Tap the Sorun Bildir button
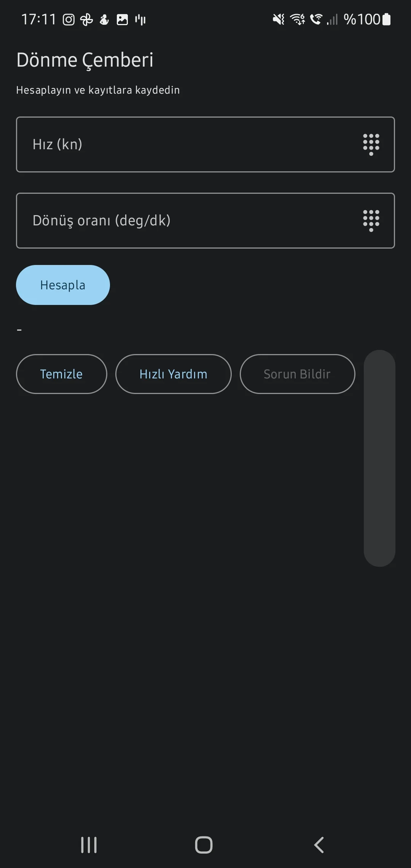The width and height of the screenshot is (411, 868). pyautogui.click(x=297, y=374)
